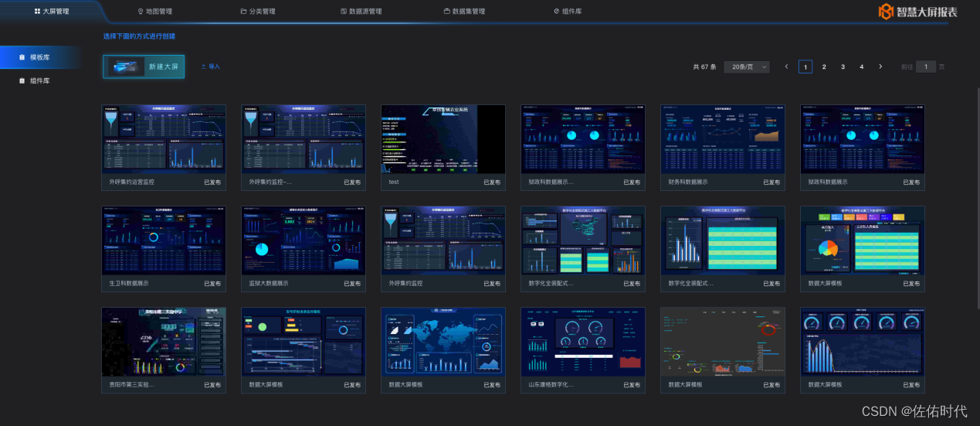Open the 外呼集约运营监控 template thumbnail
The image size is (980, 426).
[x=164, y=139]
